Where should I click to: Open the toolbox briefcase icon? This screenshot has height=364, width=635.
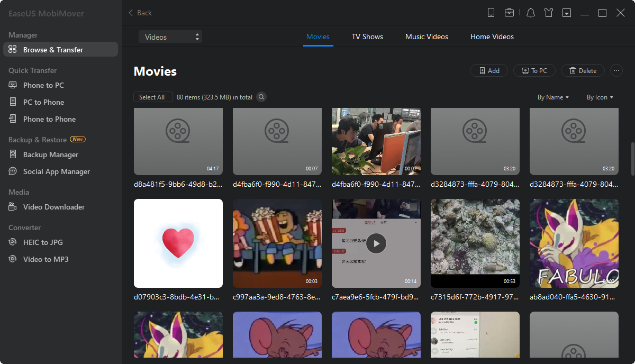pyautogui.click(x=509, y=13)
